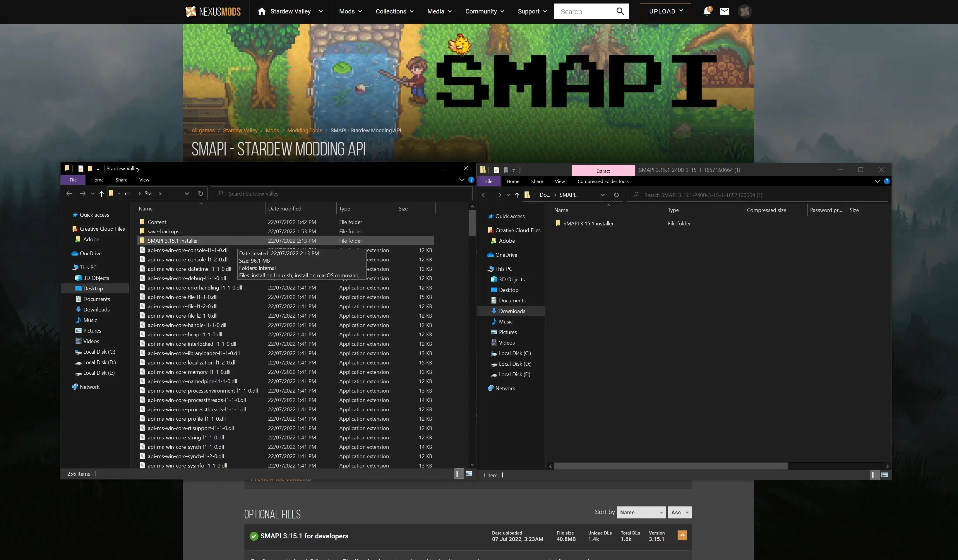Click the Stardew Valley home icon
Image resolution: width=958 pixels, height=560 pixels.
click(262, 11)
